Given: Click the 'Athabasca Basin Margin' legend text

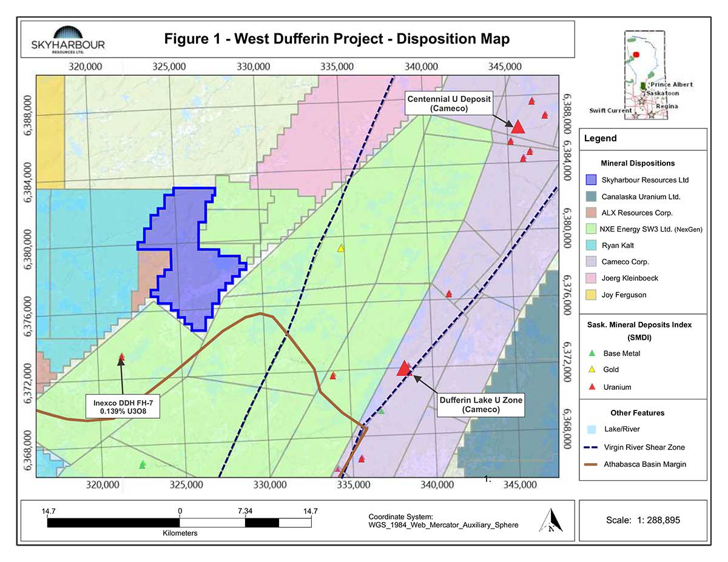Looking at the screenshot, I should coord(645,465).
